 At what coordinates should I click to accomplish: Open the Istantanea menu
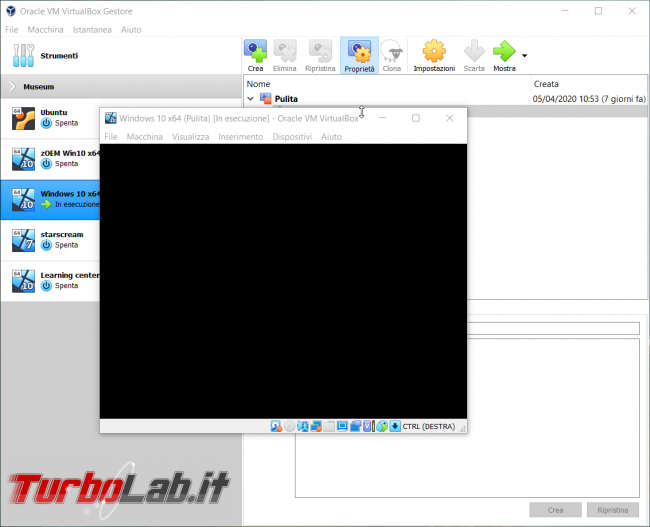[x=92, y=29]
